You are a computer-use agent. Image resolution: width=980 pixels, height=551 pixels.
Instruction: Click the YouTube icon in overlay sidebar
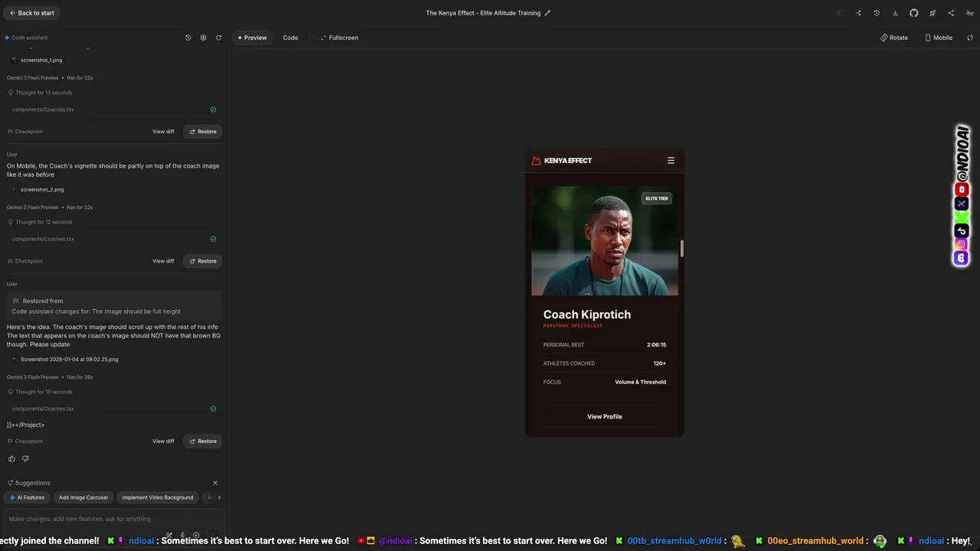tap(962, 189)
